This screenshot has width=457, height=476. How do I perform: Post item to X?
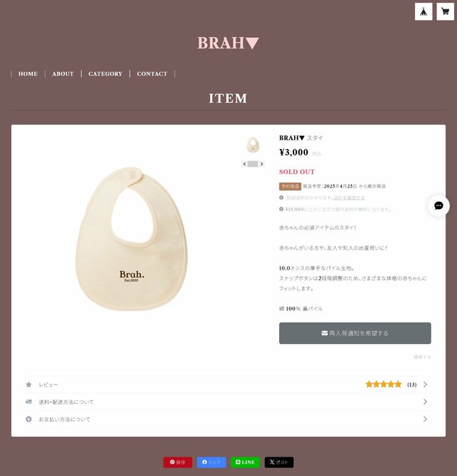(x=278, y=462)
